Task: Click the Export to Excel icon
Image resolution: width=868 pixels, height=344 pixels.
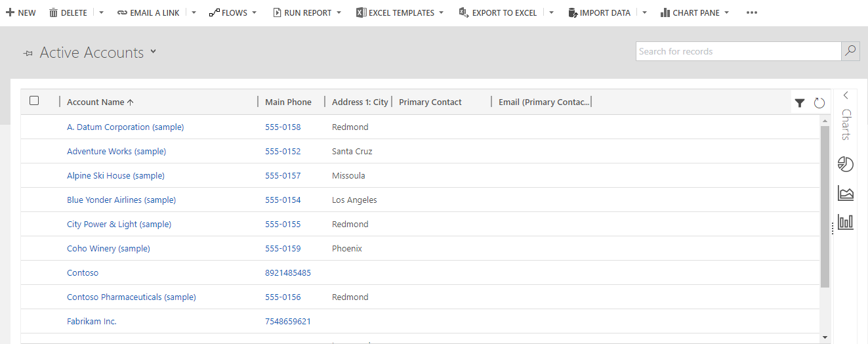Action: point(463,12)
